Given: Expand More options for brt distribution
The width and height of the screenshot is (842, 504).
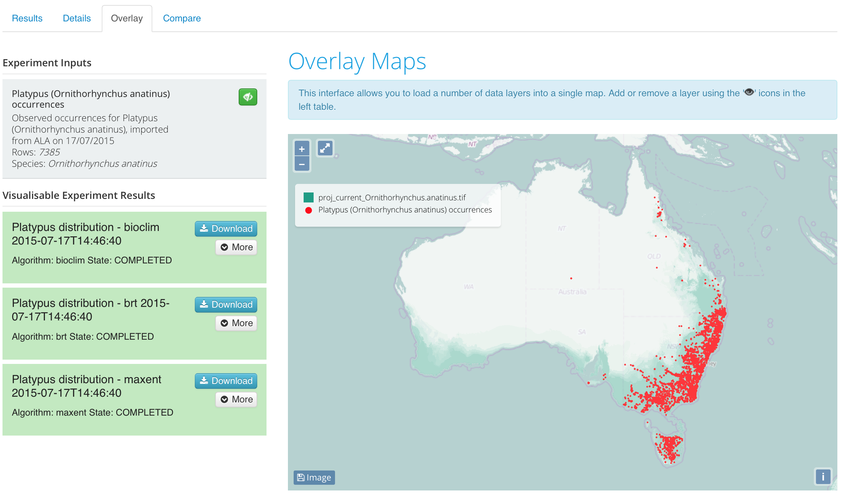Looking at the screenshot, I should point(236,323).
